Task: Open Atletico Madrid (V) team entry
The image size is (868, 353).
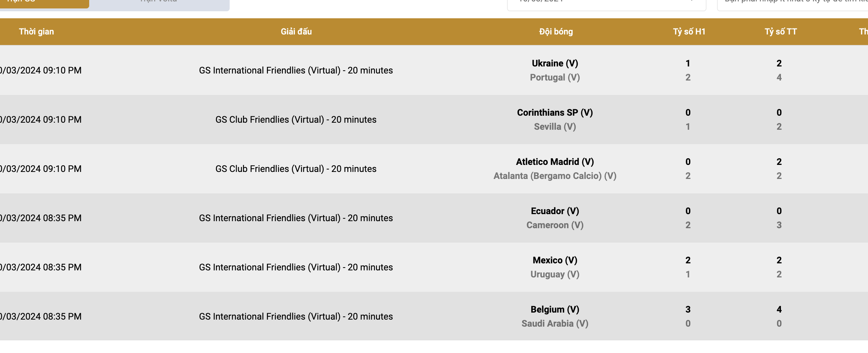Action: [x=555, y=162]
